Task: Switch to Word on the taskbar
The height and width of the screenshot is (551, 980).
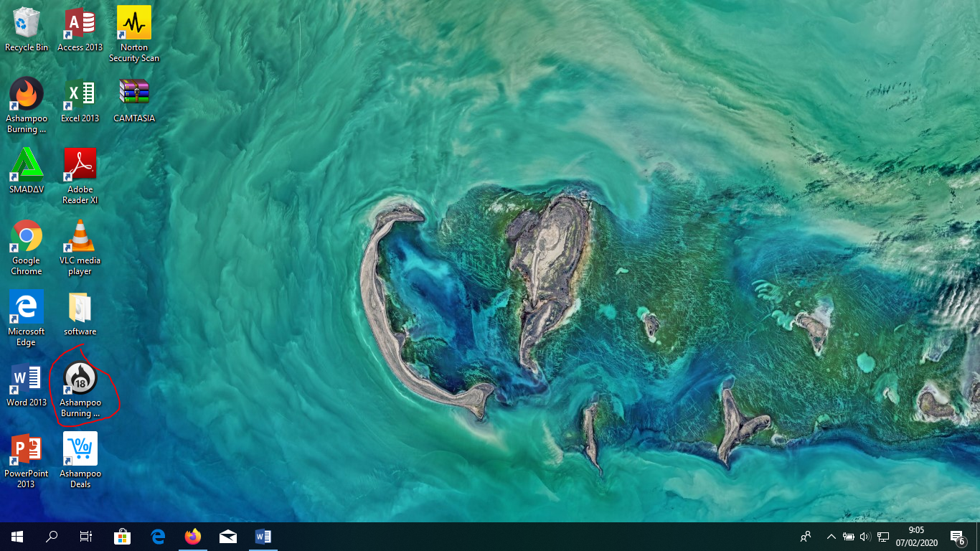Action: pos(263,537)
